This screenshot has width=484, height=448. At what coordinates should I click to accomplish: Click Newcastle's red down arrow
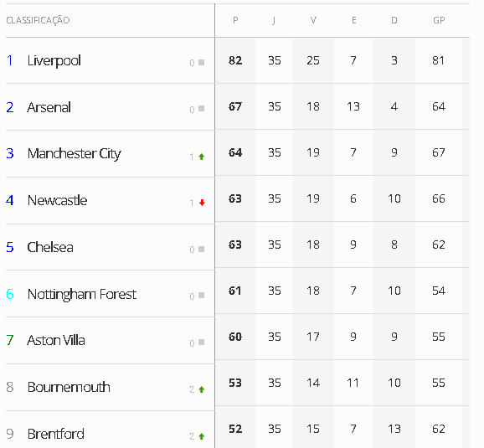coord(202,203)
